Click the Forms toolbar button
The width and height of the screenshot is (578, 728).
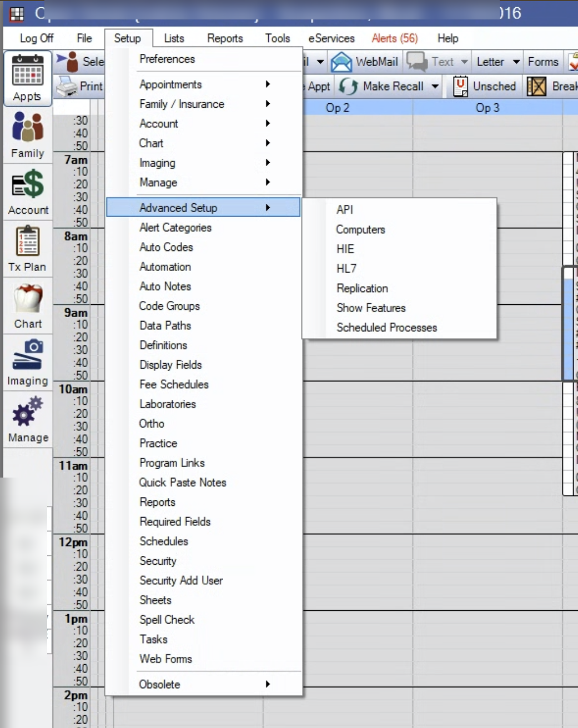click(x=543, y=62)
